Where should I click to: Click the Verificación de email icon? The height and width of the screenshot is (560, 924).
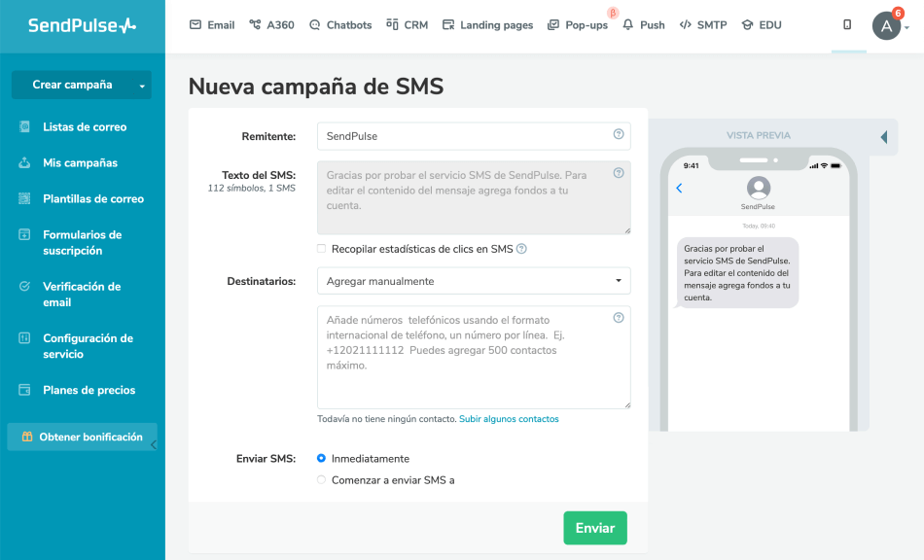point(24,286)
